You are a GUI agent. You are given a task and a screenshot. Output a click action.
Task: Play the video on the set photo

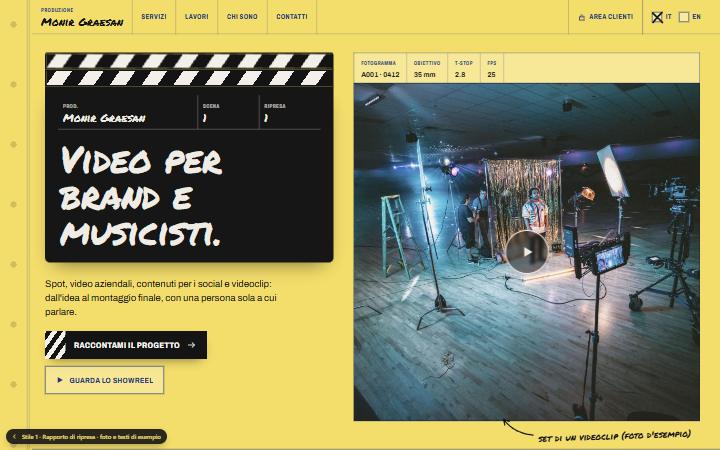coord(527,252)
